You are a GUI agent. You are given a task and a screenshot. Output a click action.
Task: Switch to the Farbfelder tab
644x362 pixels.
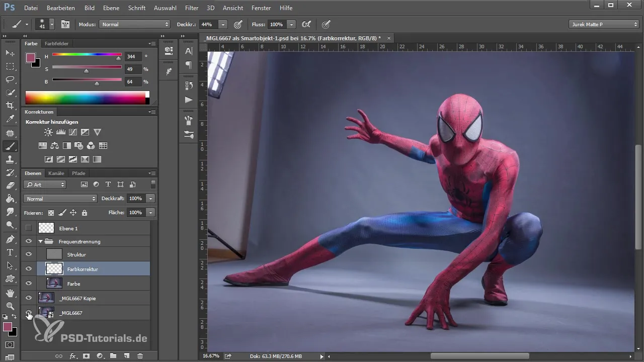pos(56,44)
